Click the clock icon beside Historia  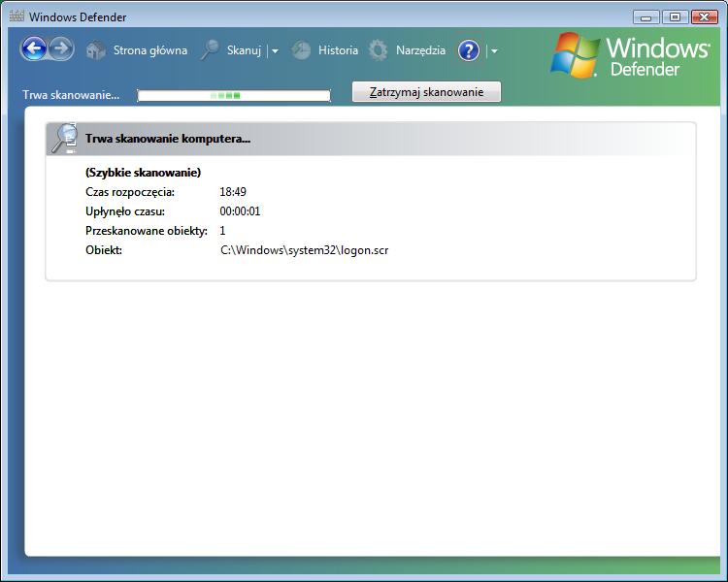[301, 50]
